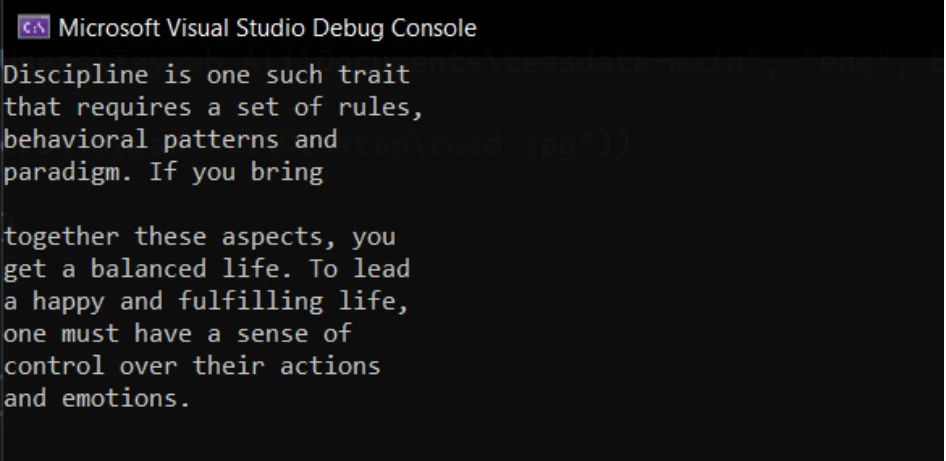This screenshot has height=461, width=946.
Task: Click the blank line between the two paragraphs
Action: coord(200,204)
